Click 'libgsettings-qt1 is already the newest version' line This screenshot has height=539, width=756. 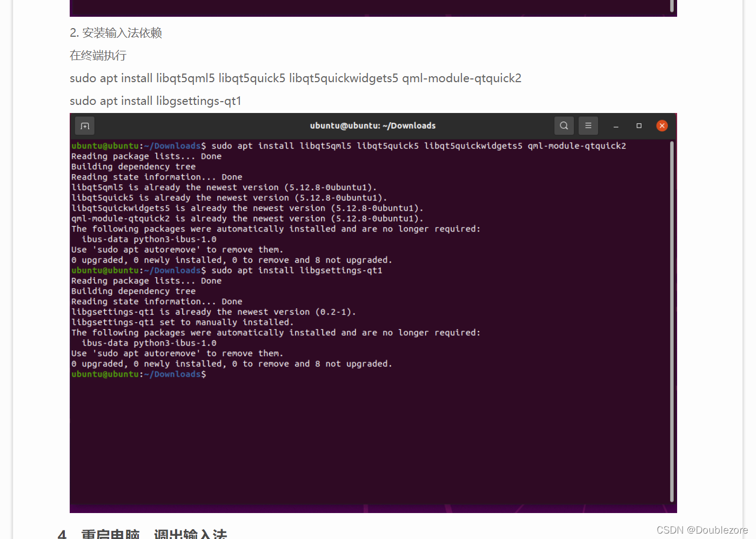(x=213, y=312)
